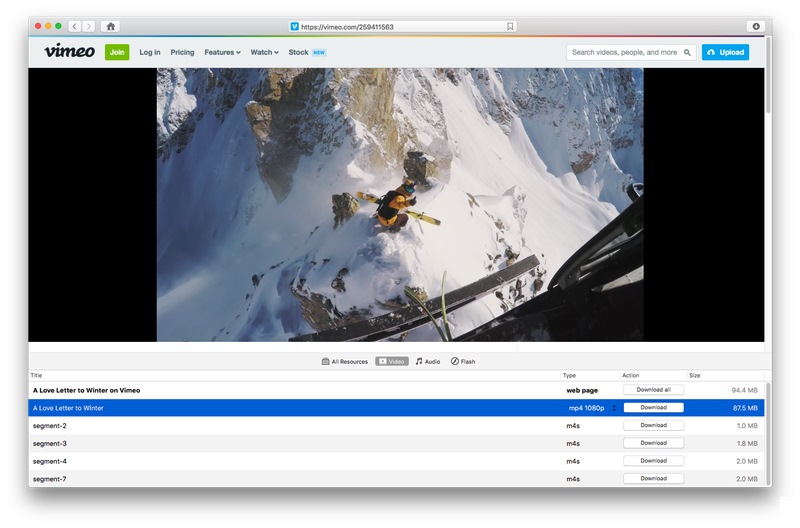800x528 pixels.
Task: Click the skiing video player
Action: pyautogui.click(x=399, y=205)
